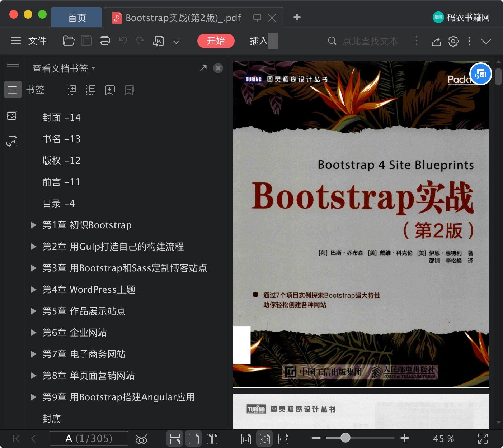Open 查看文档书签 dropdown
Viewport: 503px width, 448px height.
pyautogui.click(x=64, y=68)
